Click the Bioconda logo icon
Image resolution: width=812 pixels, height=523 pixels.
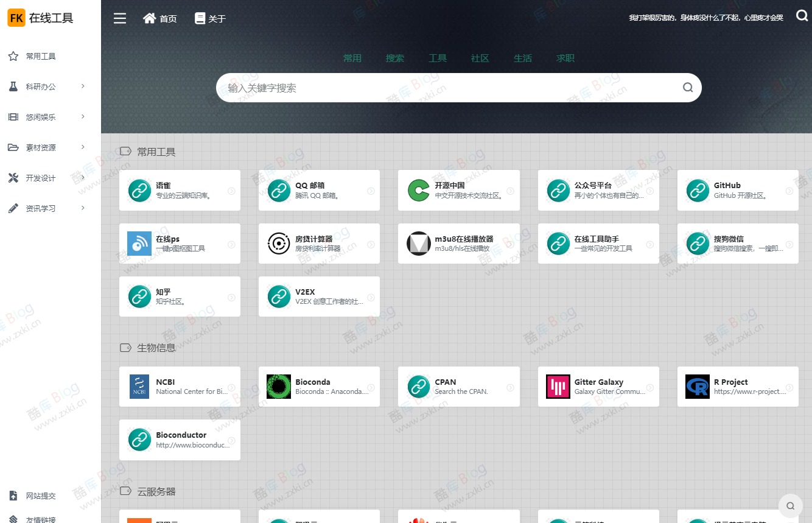coord(278,386)
